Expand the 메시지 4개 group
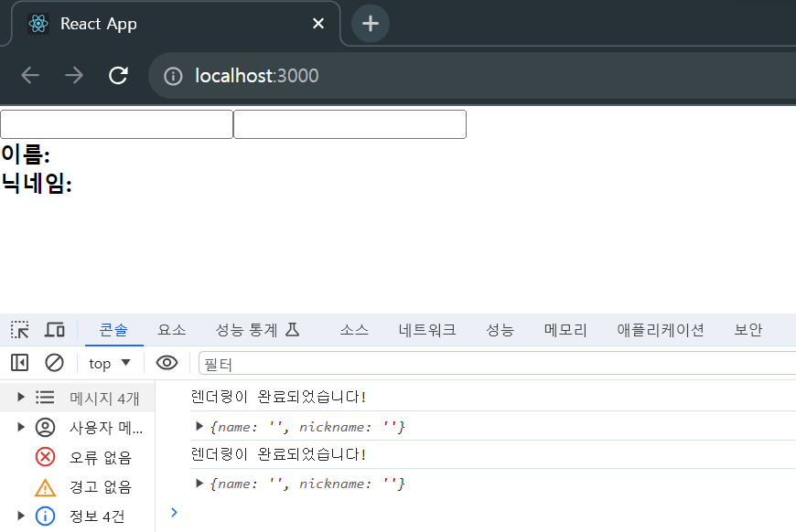Screen dimensions: 796x532 tap(21, 397)
